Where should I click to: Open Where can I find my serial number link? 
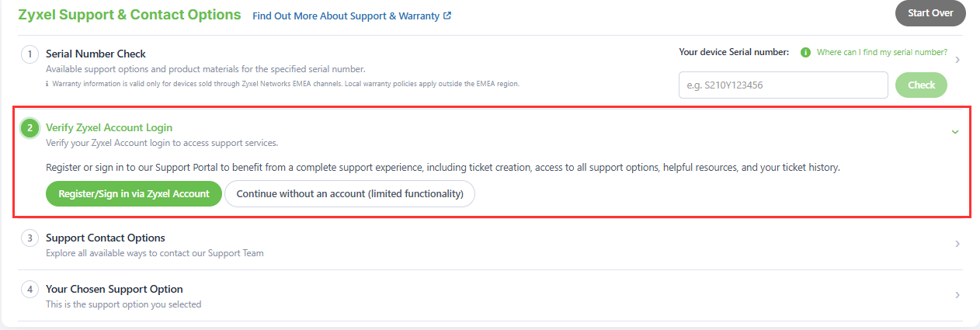pyautogui.click(x=882, y=53)
